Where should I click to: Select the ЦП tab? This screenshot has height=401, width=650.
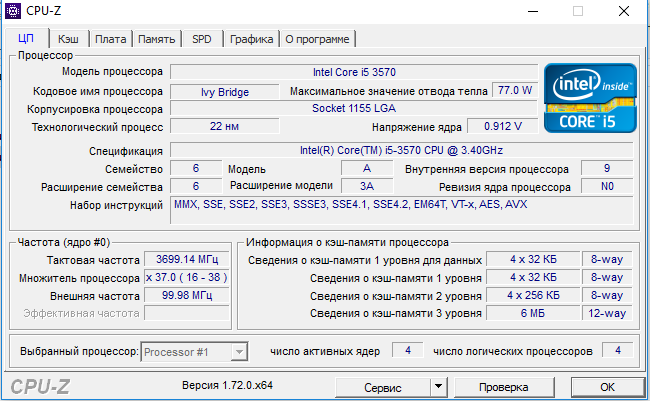[26, 39]
